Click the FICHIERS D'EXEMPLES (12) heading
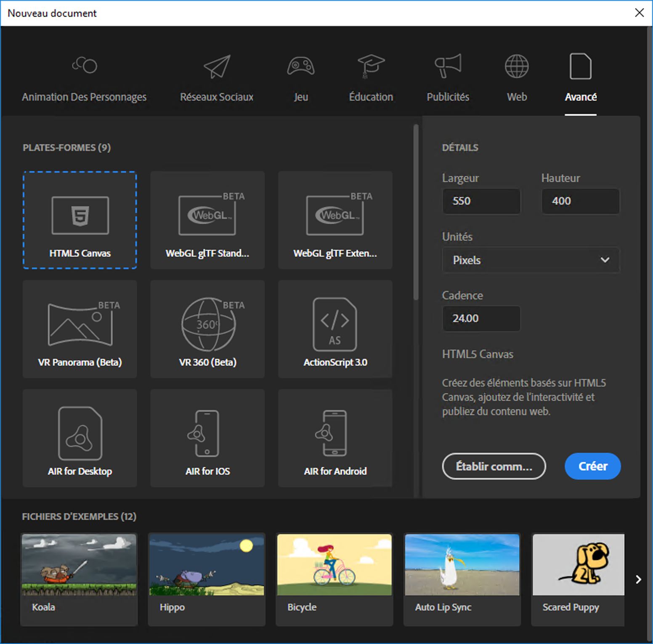653x644 pixels. coord(79,516)
